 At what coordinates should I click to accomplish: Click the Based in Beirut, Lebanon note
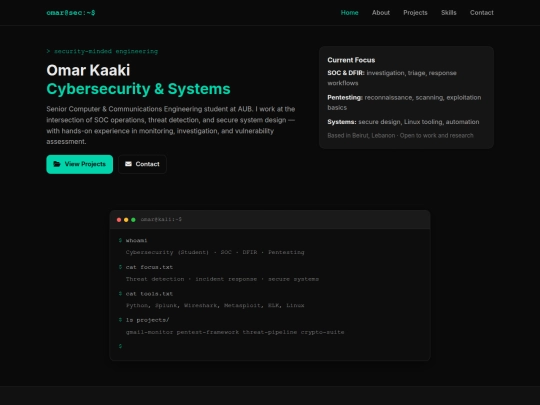[400, 136]
